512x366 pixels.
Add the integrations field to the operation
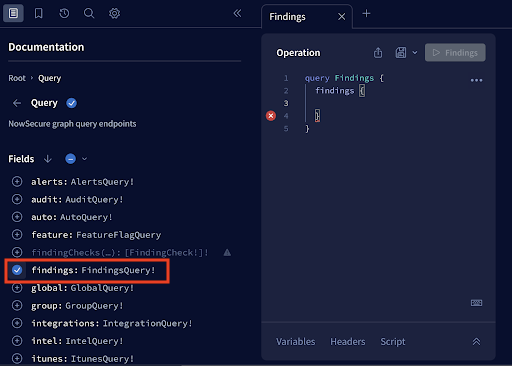[17, 323]
